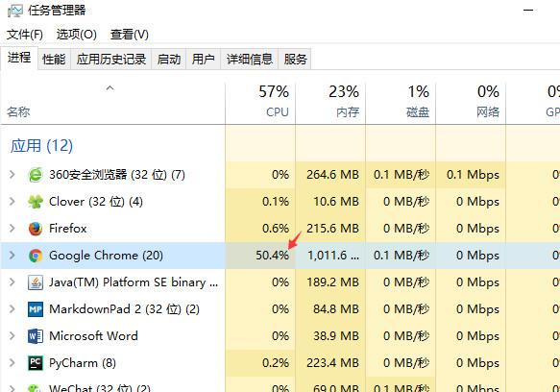Switch to the 详细信息 tab
Image resolution: width=560 pixels, height=392 pixels.
click(x=250, y=59)
